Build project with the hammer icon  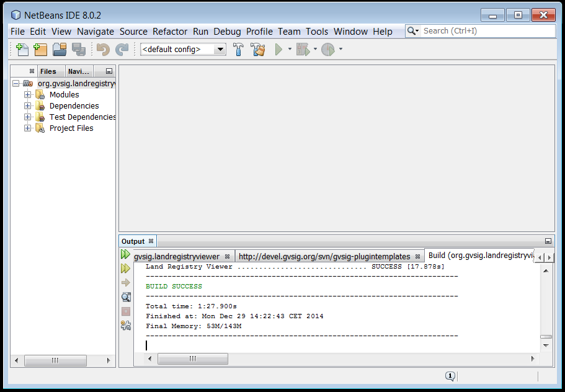[239, 50]
